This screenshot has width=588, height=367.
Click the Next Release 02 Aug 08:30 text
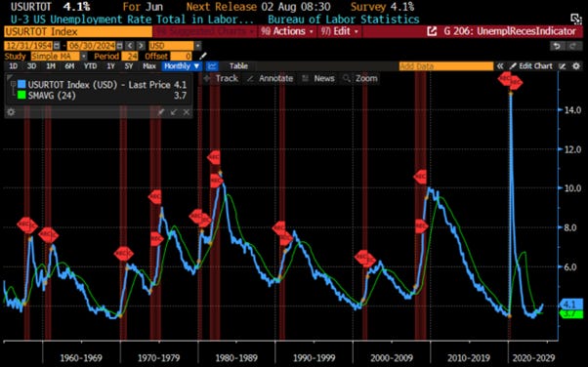click(x=259, y=7)
